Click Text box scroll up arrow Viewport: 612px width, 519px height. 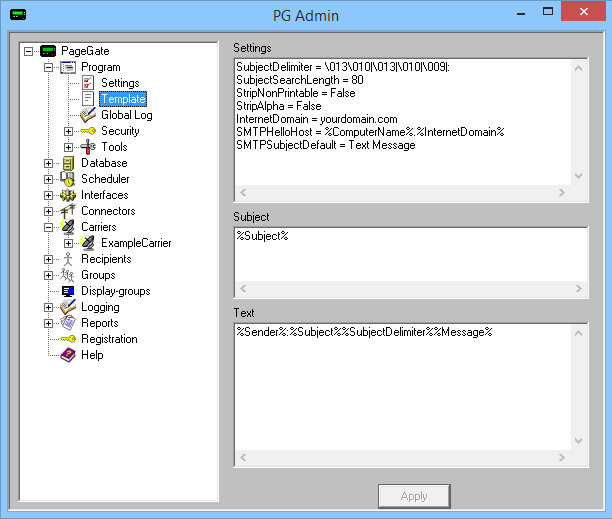pyautogui.click(x=579, y=333)
